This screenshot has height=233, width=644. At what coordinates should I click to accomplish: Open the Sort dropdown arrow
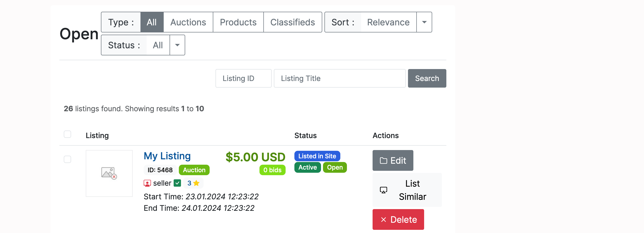coord(424,22)
